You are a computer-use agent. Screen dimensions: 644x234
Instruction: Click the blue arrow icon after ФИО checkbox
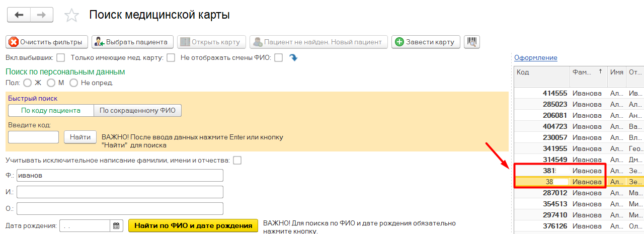pyautogui.click(x=293, y=58)
